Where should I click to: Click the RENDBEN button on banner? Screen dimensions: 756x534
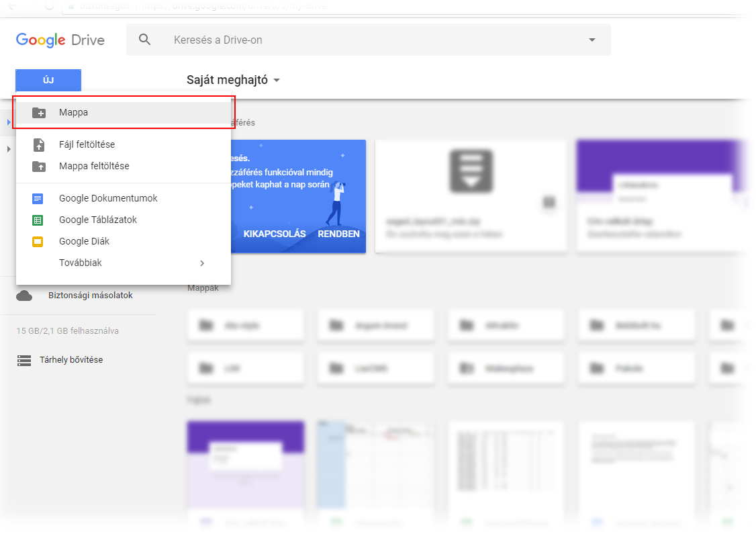click(338, 234)
